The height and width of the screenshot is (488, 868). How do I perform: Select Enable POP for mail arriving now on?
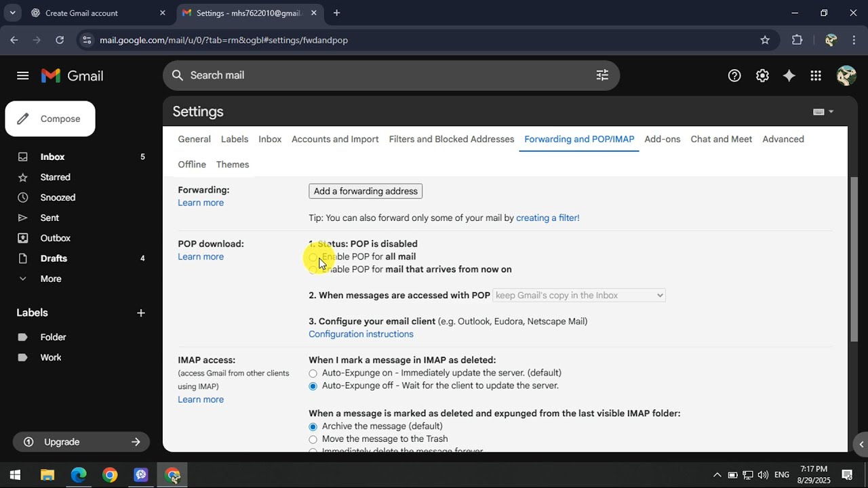313,270
